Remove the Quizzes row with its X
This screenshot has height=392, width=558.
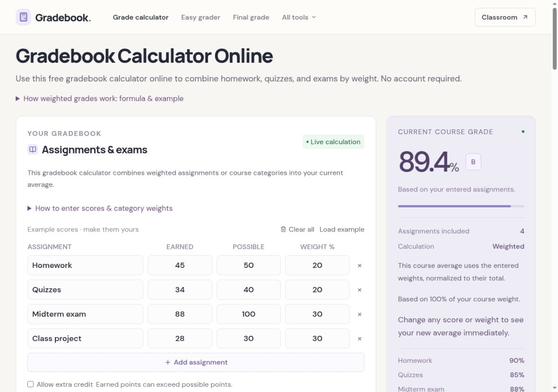(359, 290)
